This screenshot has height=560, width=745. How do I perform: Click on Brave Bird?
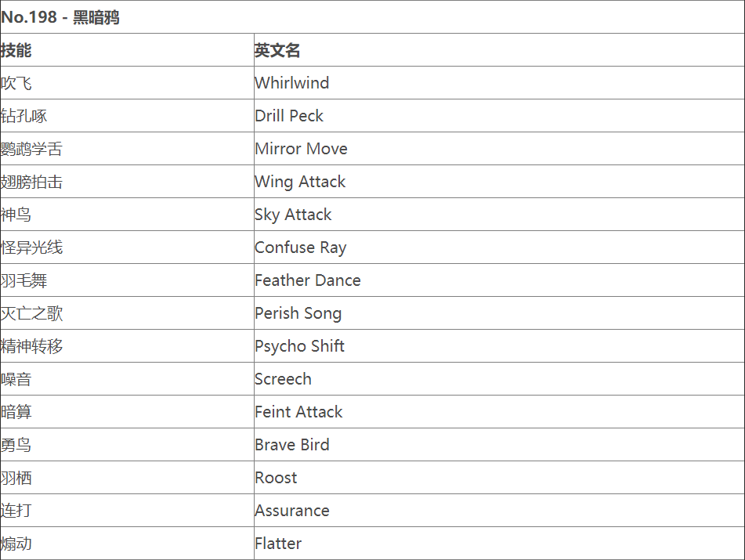point(291,445)
